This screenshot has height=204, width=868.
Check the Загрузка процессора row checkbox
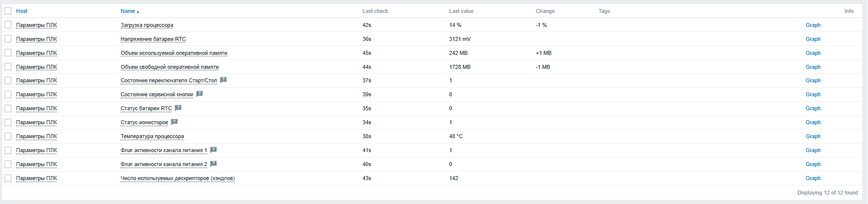(8, 25)
